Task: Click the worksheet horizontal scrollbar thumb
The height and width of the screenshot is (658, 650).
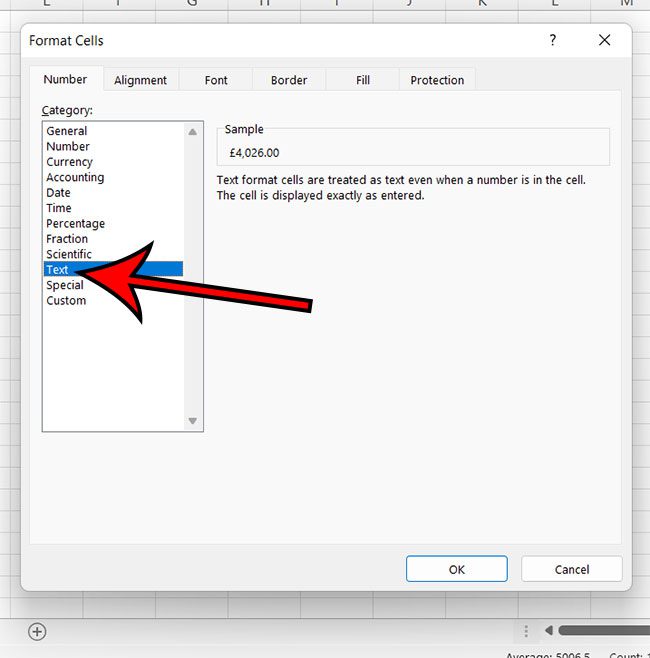Action: click(x=604, y=630)
